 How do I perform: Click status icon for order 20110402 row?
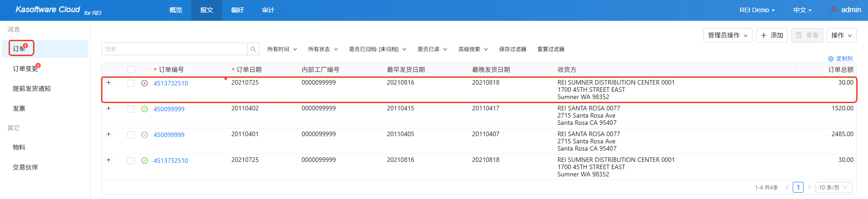pyautogui.click(x=145, y=109)
